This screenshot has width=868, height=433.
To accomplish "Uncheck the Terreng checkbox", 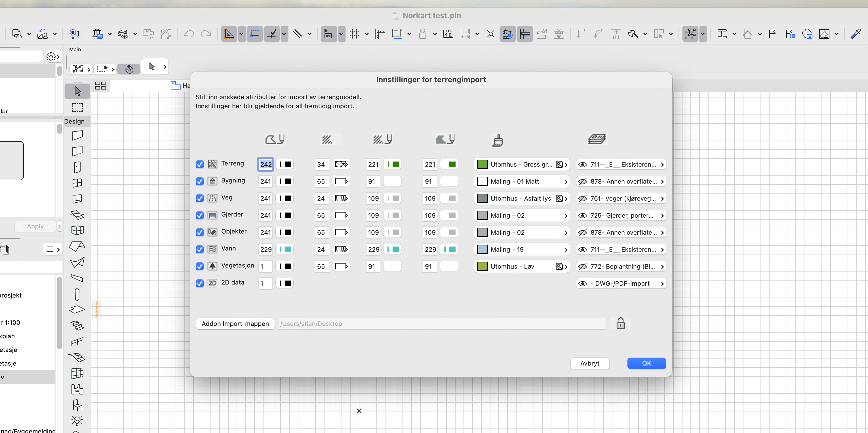I will point(199,164).
